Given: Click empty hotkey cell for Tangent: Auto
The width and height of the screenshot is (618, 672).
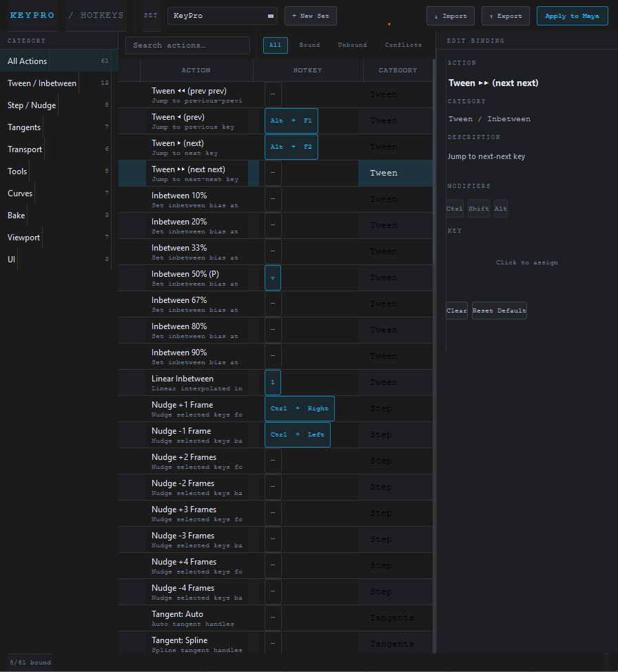Looking at the screenshot, I should (x=273, y=618).
